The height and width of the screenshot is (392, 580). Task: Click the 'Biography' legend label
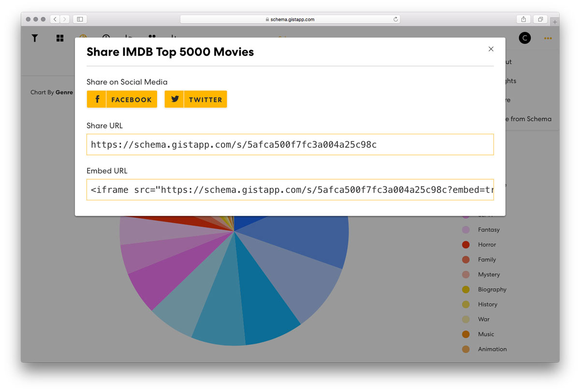pos(493,290)
